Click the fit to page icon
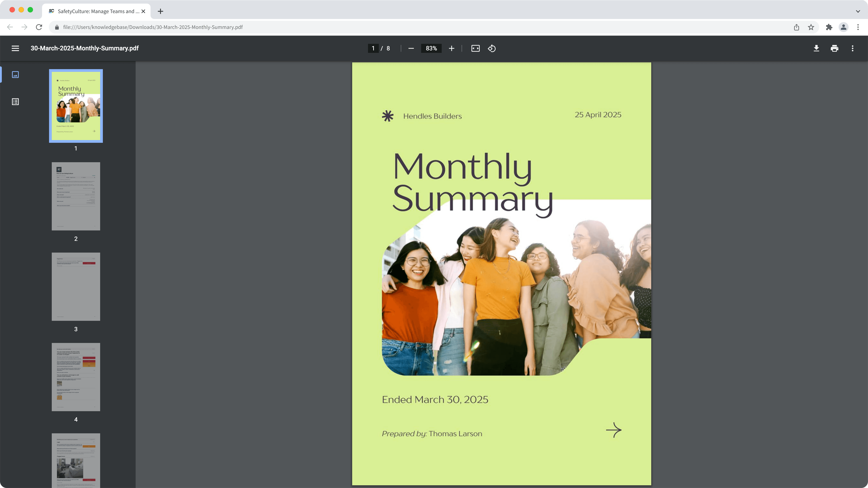 pos(475,48)
